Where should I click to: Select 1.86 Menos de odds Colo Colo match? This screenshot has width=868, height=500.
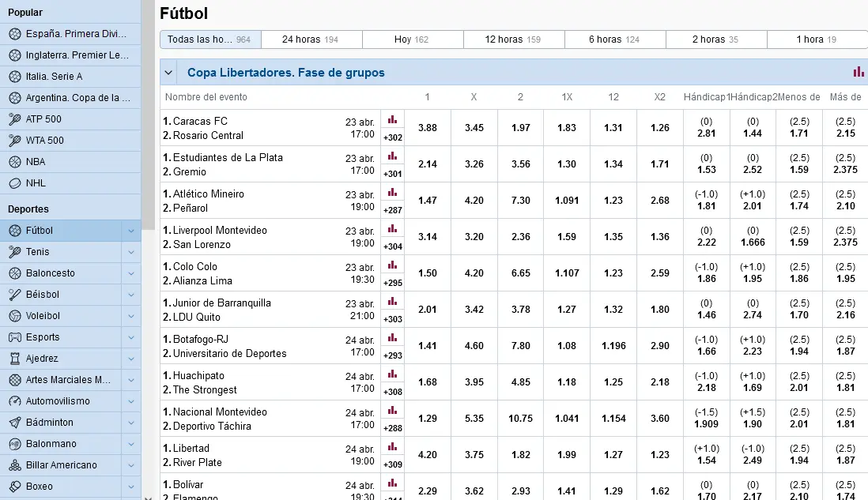tap(798, 273)
